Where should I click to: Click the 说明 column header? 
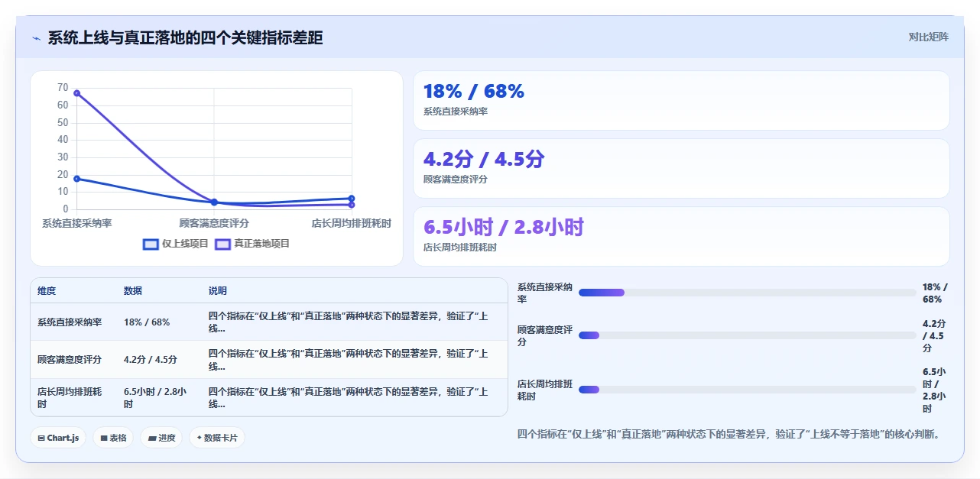(218, 291)
